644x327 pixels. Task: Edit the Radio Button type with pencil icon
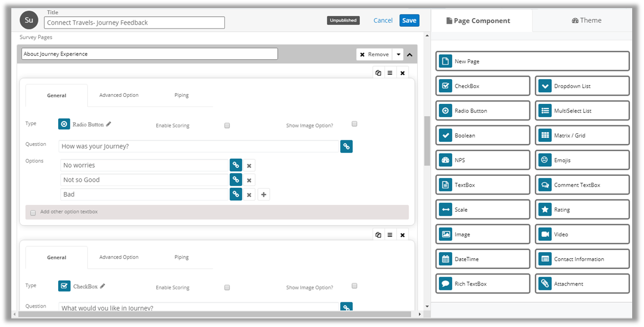coord(109,124)
